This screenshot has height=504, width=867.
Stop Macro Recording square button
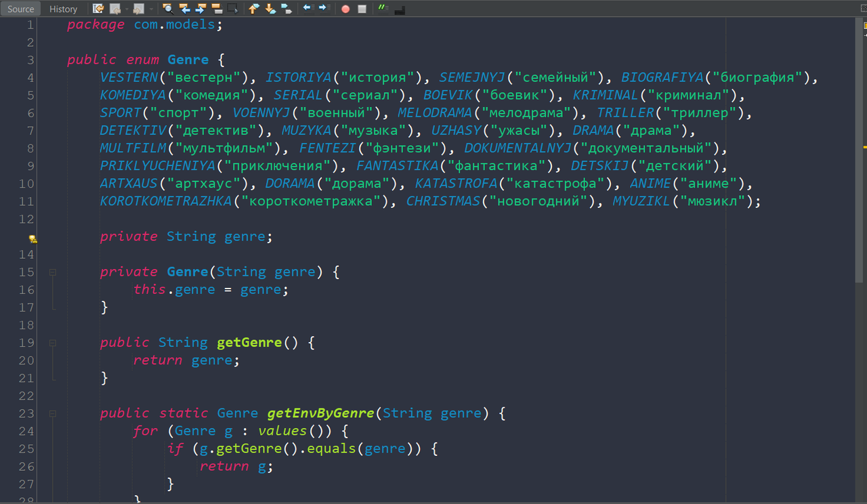tap(362, 9)
